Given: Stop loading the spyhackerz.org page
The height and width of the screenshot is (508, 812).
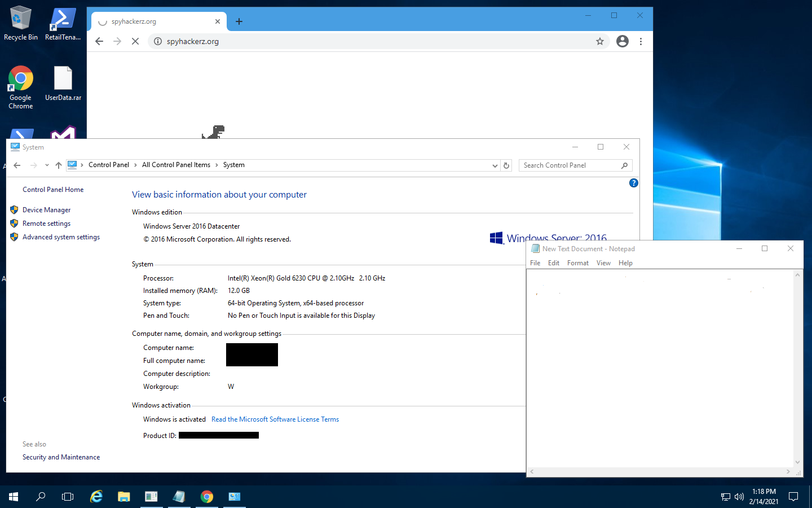Looking at the screenshot, I should 135,41.
